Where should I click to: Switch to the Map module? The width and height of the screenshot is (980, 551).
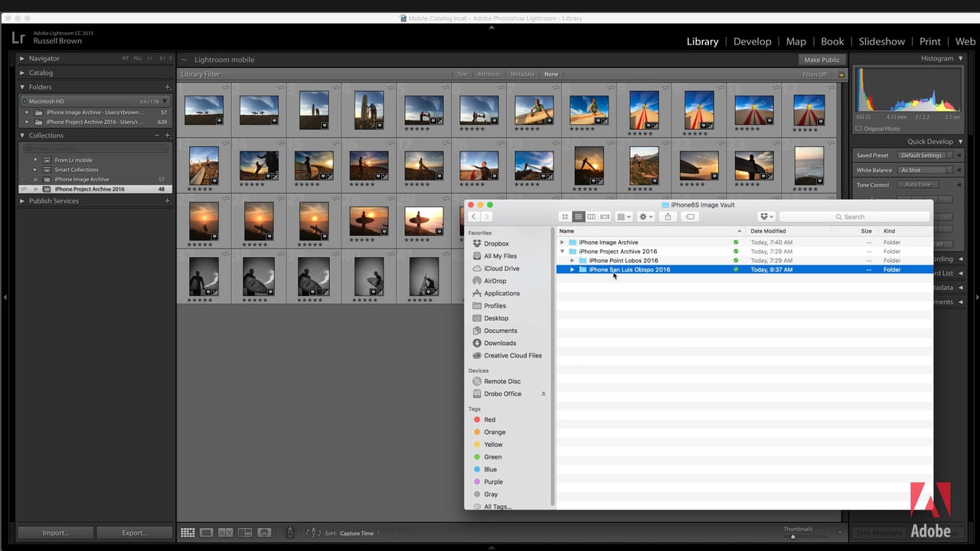click(796, 41)
